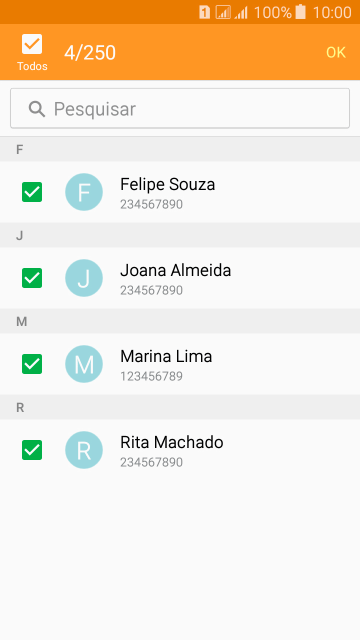Tap the Rita Machado contact name
The width and height of the screenshot is (360, 640).
tap(171, 442)
